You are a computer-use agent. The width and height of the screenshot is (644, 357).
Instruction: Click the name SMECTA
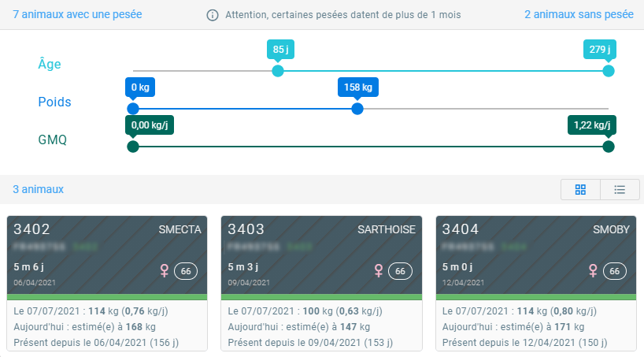click(180, 229)
